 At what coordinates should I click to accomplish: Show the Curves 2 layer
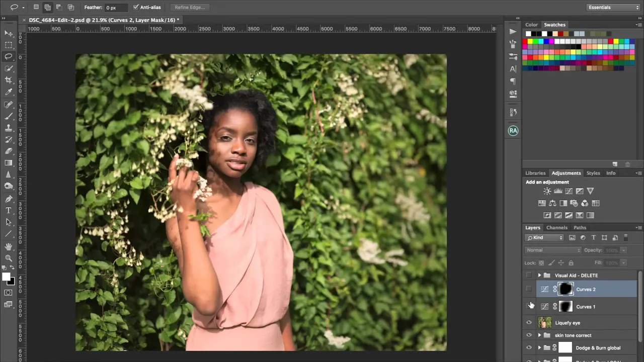click(529, 289)
